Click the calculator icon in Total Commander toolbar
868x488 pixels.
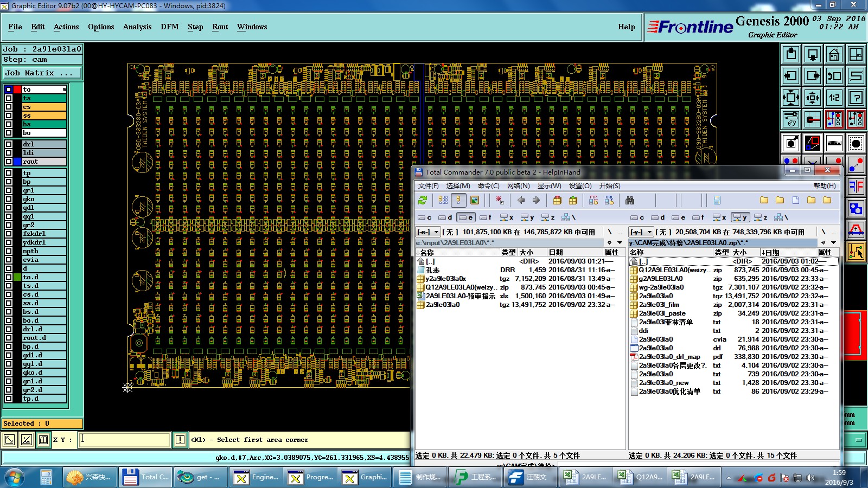(x=717, y=201)
